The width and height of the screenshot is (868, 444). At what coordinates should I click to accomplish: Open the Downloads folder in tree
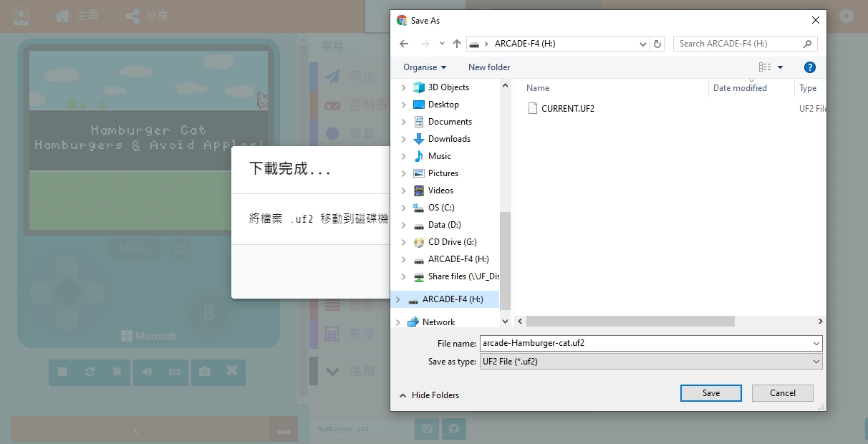(x=449, y=139)
